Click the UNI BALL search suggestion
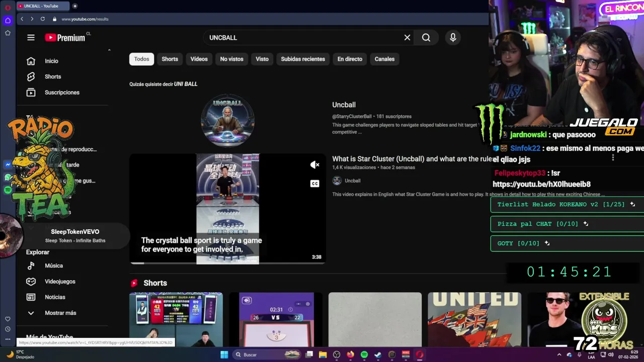The image size is (644, 362). [186, 84]
